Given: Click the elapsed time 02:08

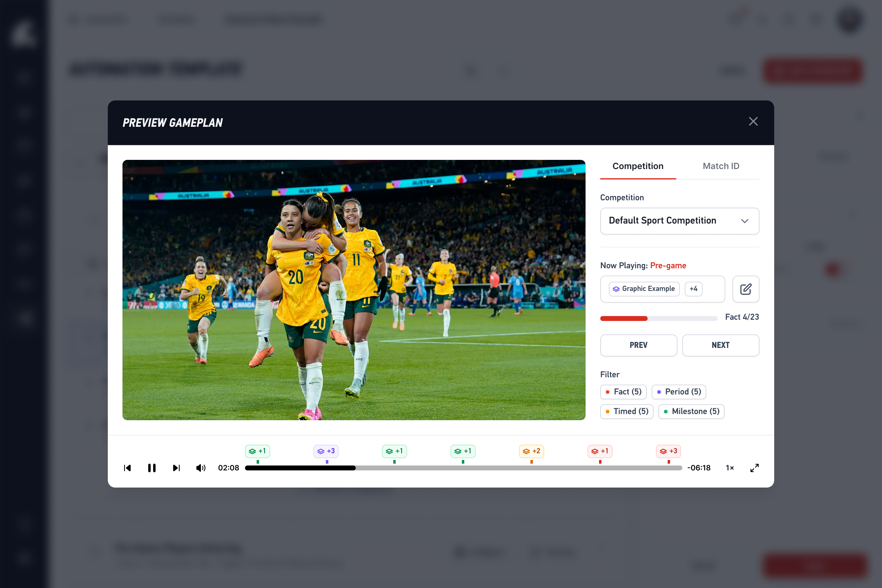Looking at the screenshot, I should point(228,468).
